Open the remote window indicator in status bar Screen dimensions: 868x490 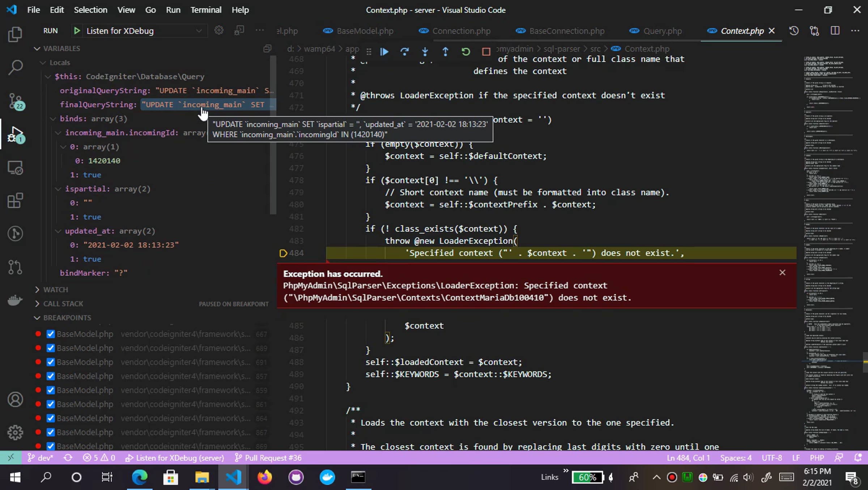point(11,458)
